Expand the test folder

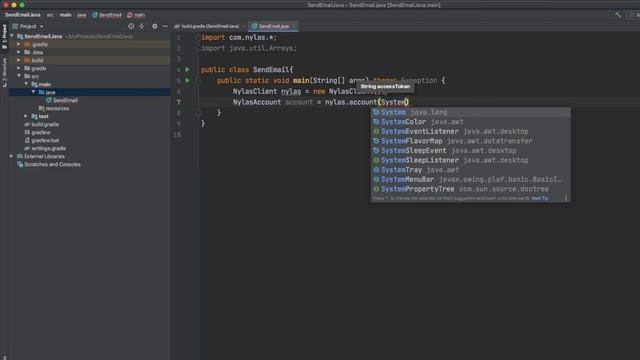pyautogui.click(x=26, y=116)
